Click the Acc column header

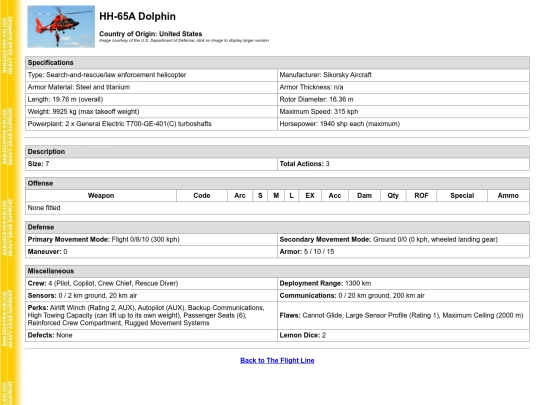click(x=335, y=196)
